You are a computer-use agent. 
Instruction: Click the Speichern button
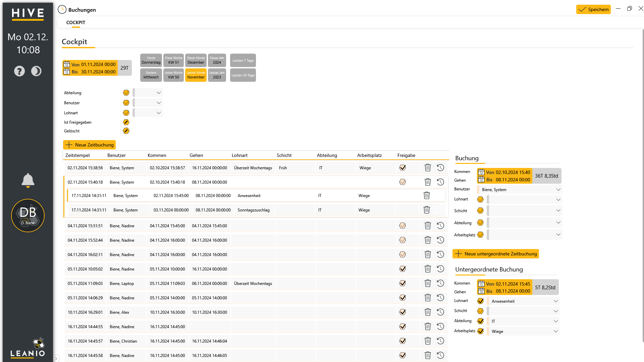click(593, 9)
